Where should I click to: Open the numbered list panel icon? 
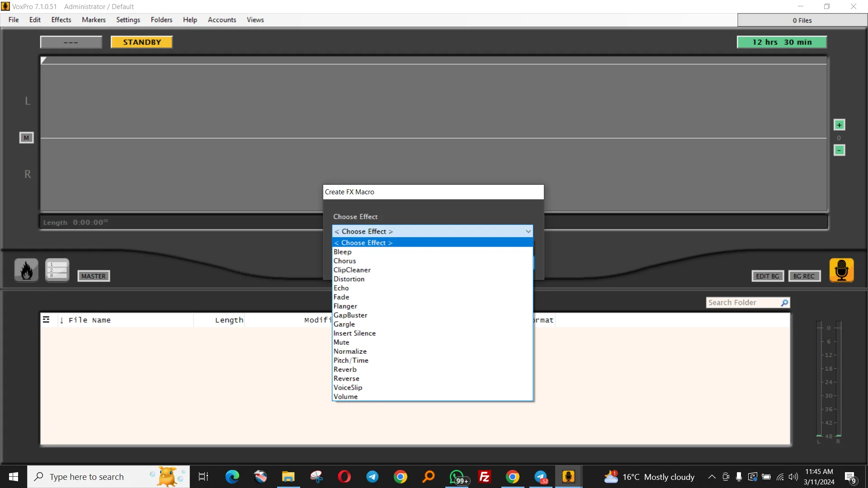click(x=57, y=270)
